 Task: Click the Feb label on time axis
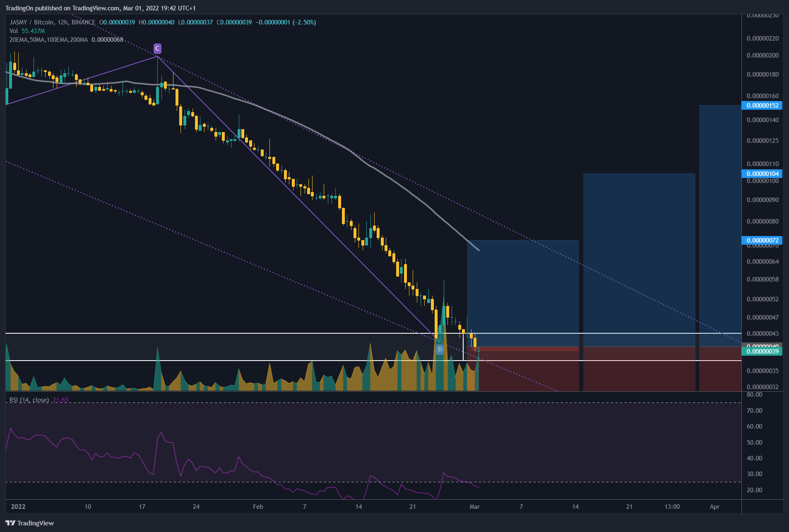258,507
